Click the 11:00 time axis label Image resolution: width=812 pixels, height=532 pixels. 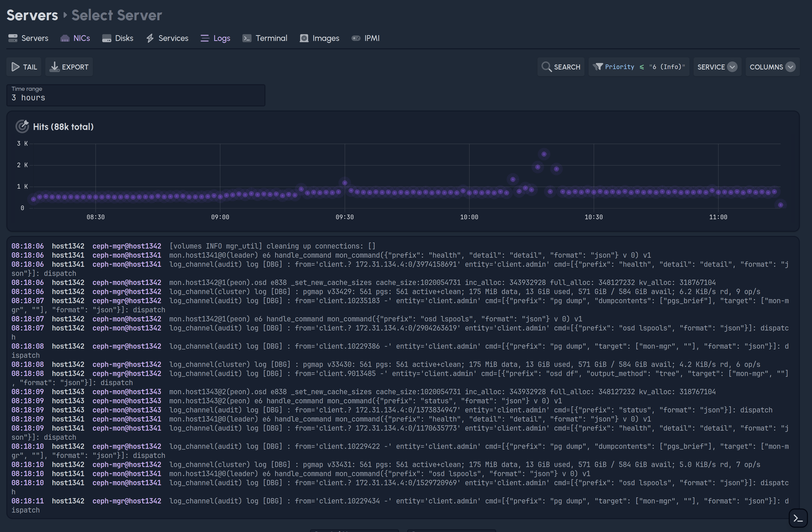pos(718,217)
